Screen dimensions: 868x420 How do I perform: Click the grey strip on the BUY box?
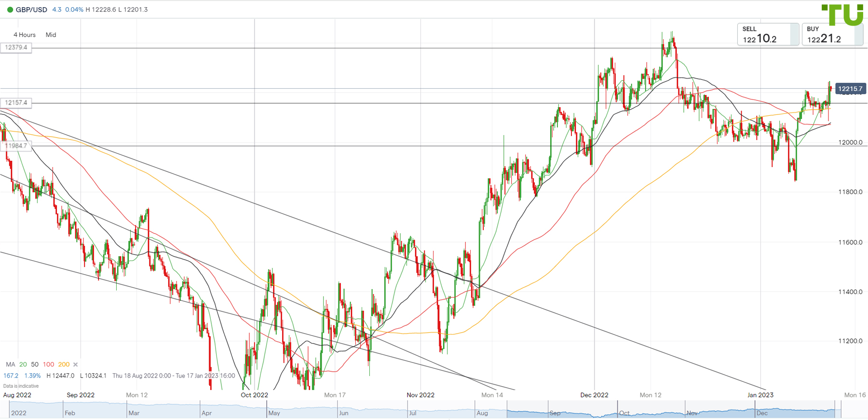tap(859, 34)
